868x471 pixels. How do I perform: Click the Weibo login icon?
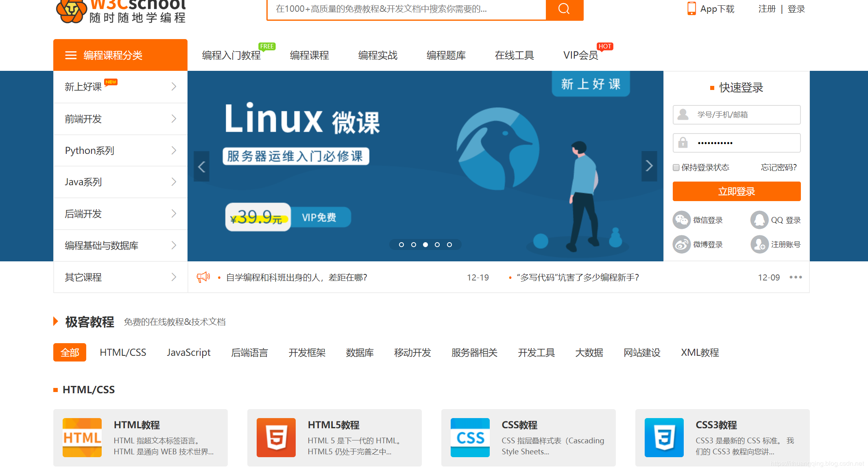(x=681, y=244)
